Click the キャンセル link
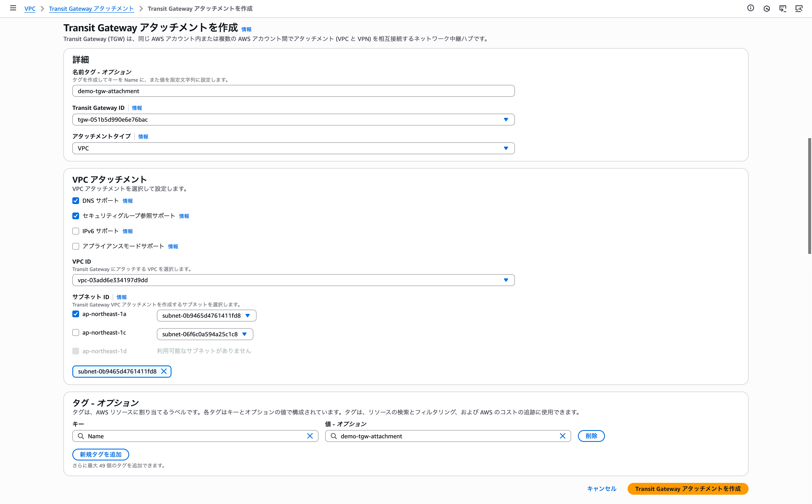 (602, 489)
